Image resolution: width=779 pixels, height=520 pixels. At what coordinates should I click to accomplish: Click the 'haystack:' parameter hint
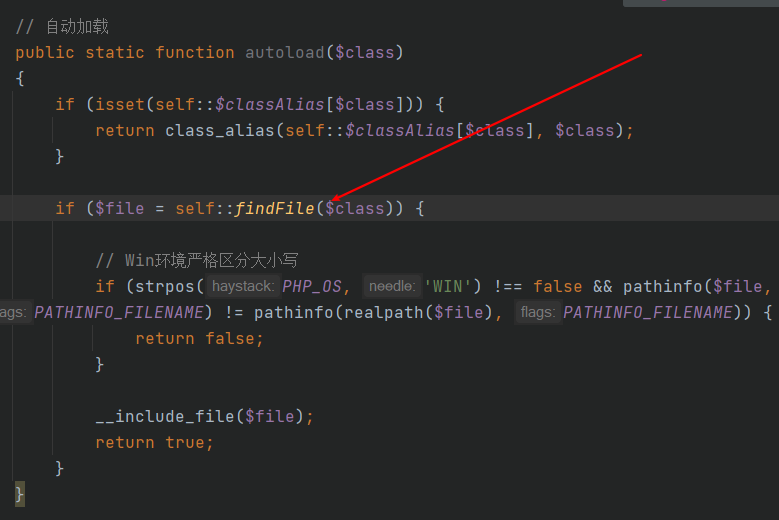tap(243, 286)
